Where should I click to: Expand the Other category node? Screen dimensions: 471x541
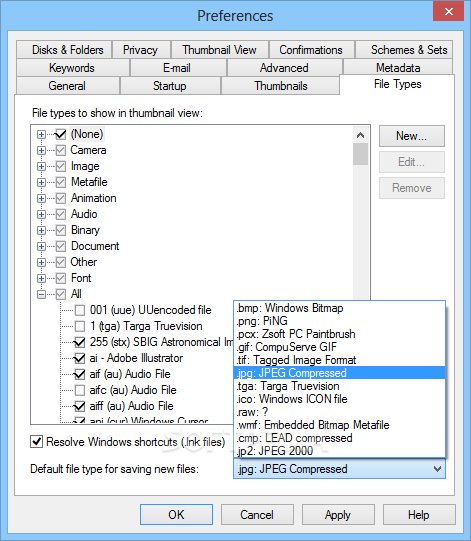click(41, 262)
